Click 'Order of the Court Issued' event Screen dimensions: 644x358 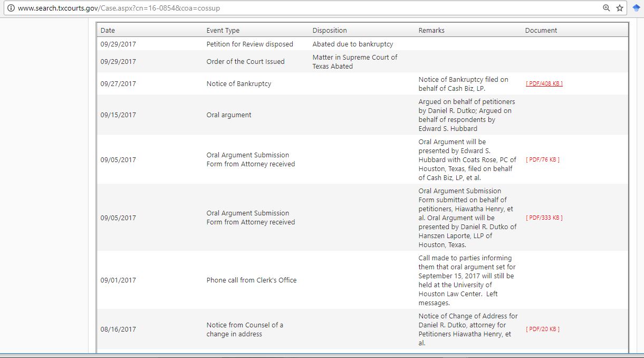pos(245,61)
